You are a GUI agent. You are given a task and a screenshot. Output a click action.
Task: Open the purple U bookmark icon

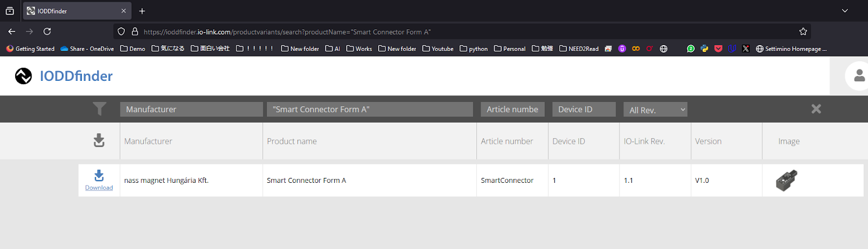click(x=622, y=49)
